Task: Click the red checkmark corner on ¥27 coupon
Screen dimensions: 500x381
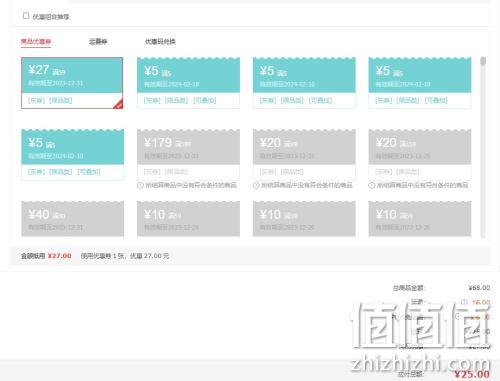Action: [x=118, y=104]
